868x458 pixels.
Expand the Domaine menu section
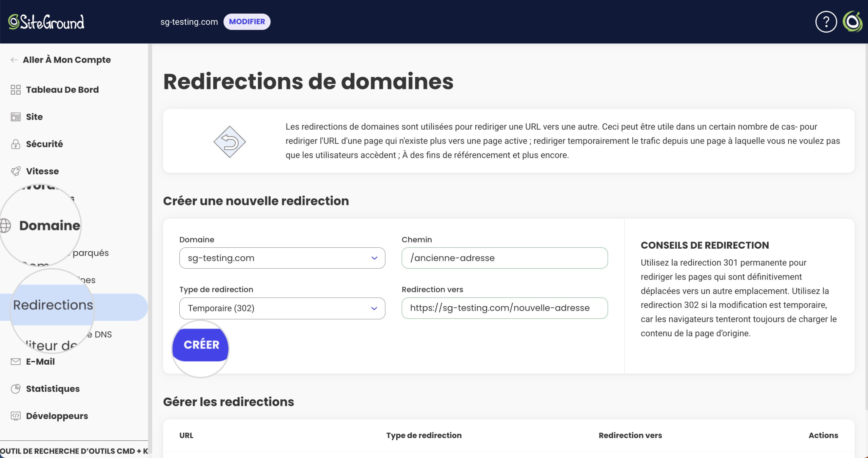(x=50, y=226)
